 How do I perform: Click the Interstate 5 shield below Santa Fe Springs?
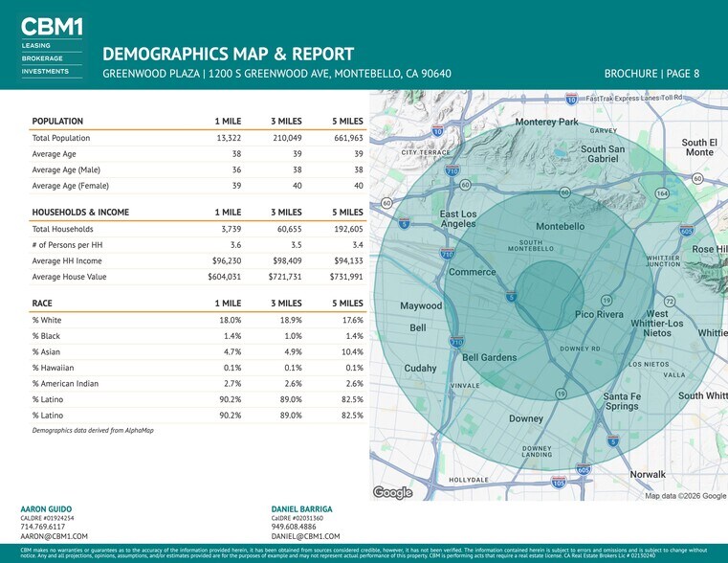click(613, 440)
